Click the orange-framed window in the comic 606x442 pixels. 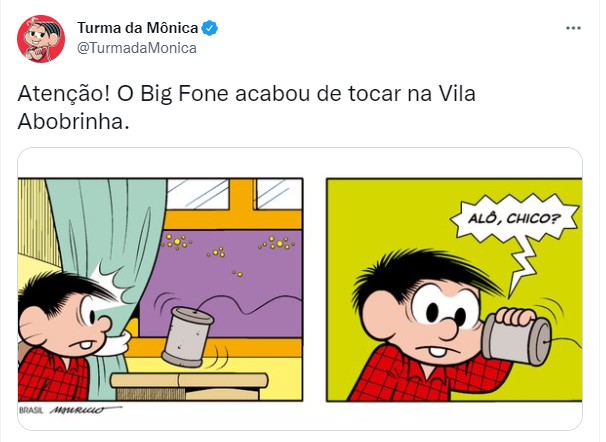coord(234,205)
